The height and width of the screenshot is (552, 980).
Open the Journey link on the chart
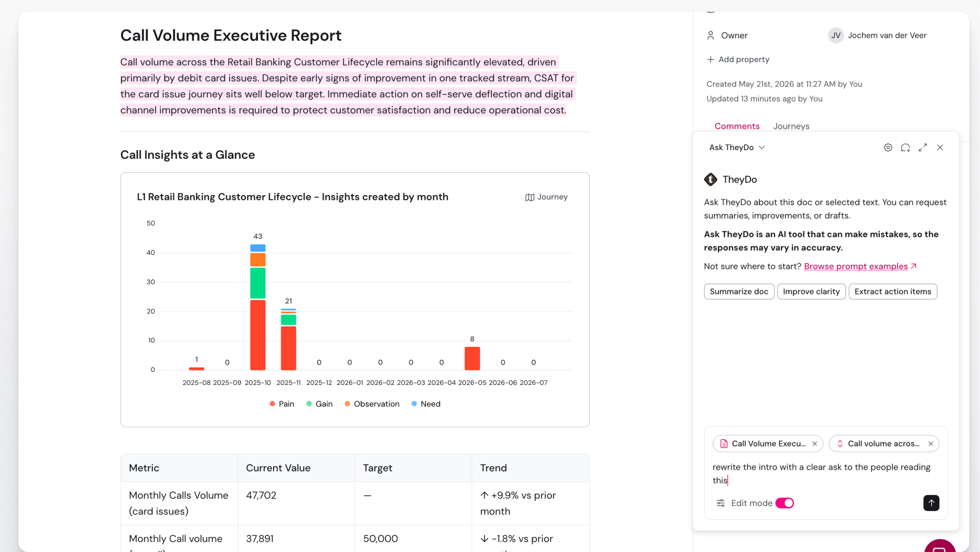[x=546, y=197]
